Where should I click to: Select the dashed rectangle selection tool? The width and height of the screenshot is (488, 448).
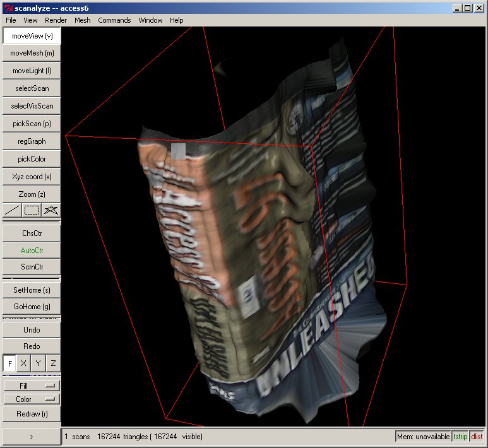[x=32, y=210]
